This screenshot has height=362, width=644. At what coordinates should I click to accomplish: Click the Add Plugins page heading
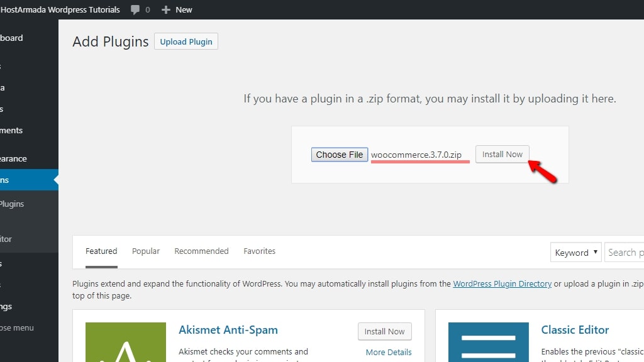pyautogui.click(x=111, y=41)
